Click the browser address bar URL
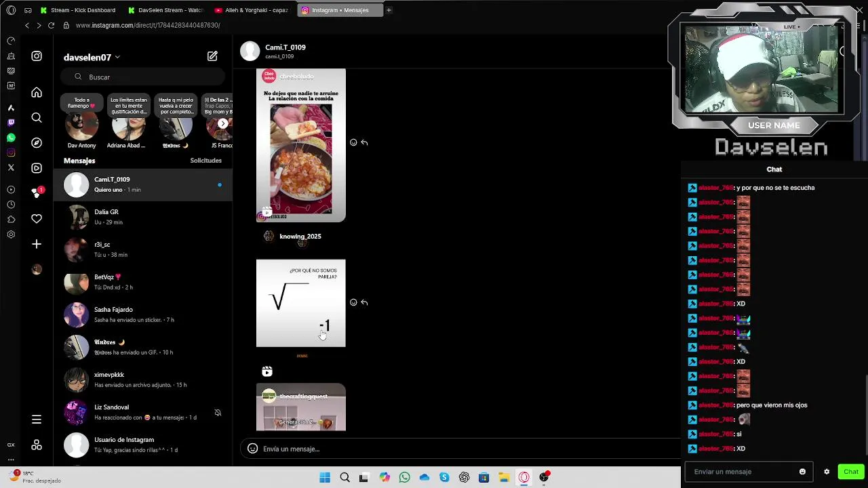868x488 pixels. click(x=148, y=25)
